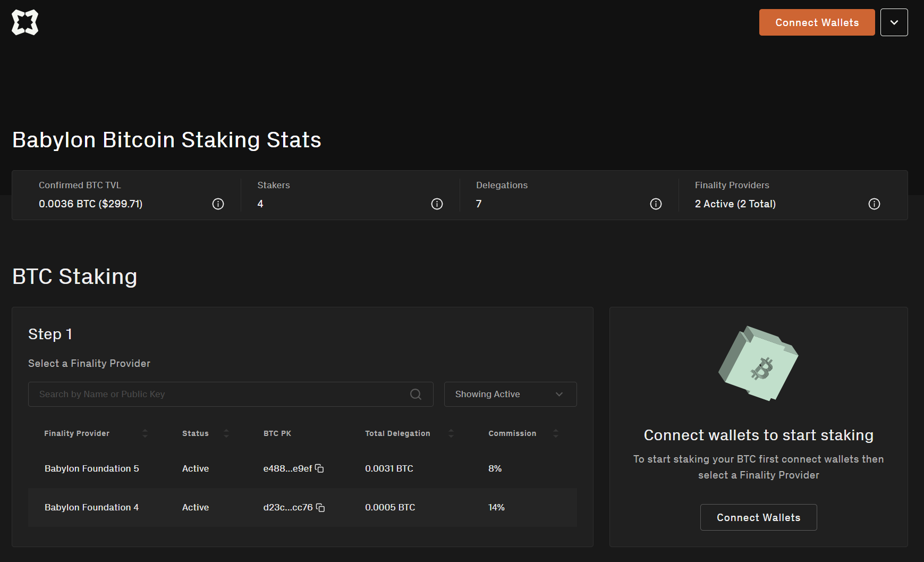This screenshot has width=924, height=562.
Task: Click the 2 Active (2 Total) value
Action: pyautogui.click(x=735, y=204)
